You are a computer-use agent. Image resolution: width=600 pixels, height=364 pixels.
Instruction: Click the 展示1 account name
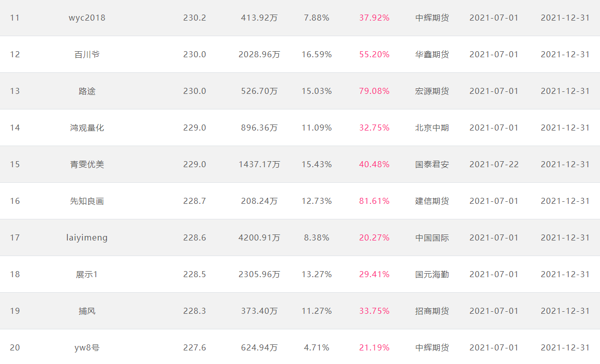pyautogui.click(x=87, y=275)
